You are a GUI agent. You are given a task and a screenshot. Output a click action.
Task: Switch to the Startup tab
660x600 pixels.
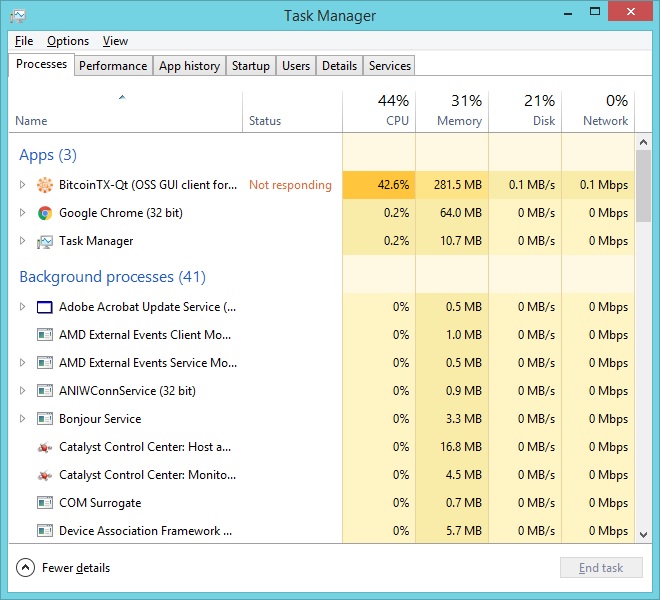point(251,66)
